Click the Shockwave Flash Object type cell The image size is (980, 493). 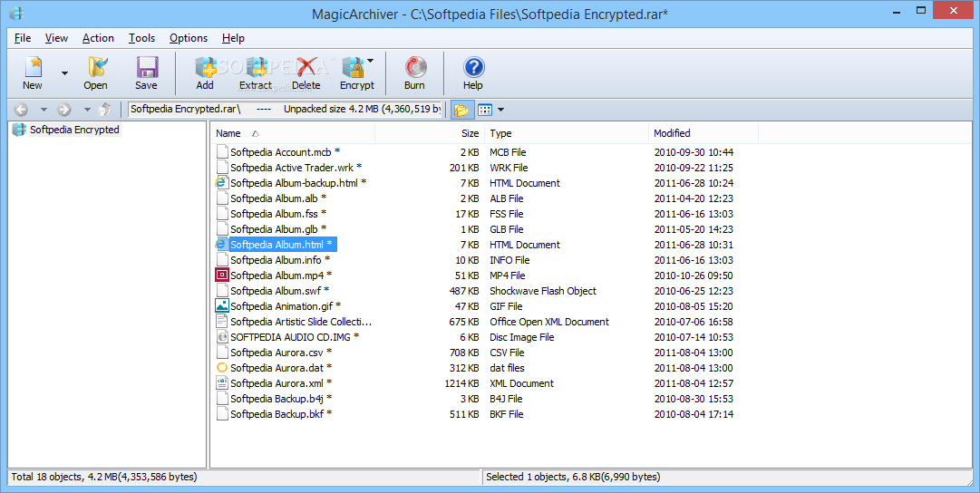542,291
